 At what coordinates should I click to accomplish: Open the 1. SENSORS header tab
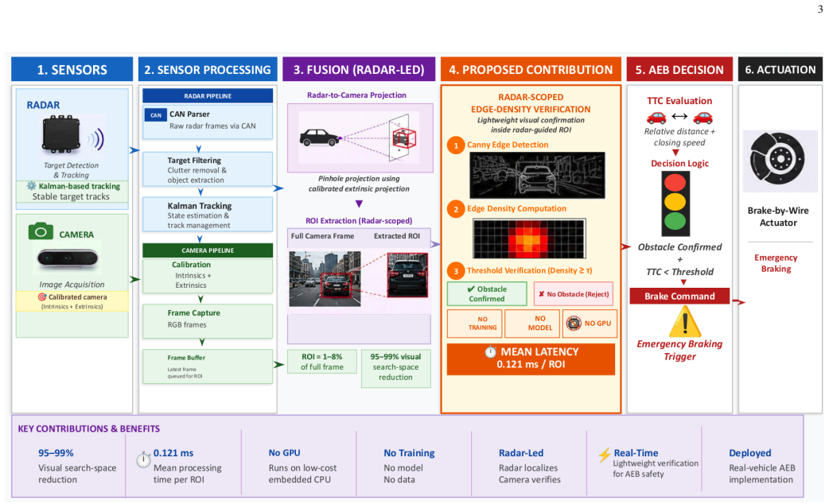point(72,69)
